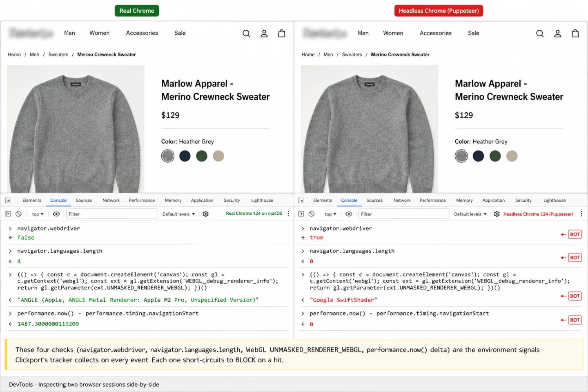Go to Accessories in Headless Chrome page
Screen dimensions: 588x392
pyautogui.click(x=436, y=33)
